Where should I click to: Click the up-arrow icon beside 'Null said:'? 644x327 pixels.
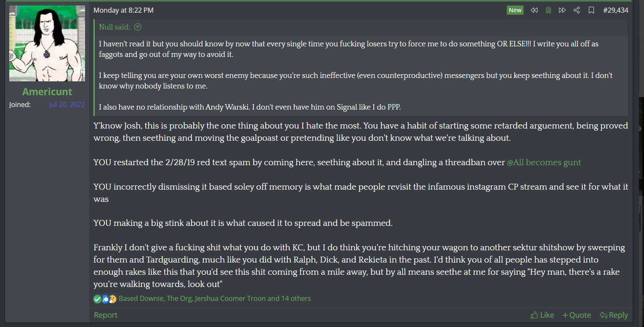click(x=138, y=27)
